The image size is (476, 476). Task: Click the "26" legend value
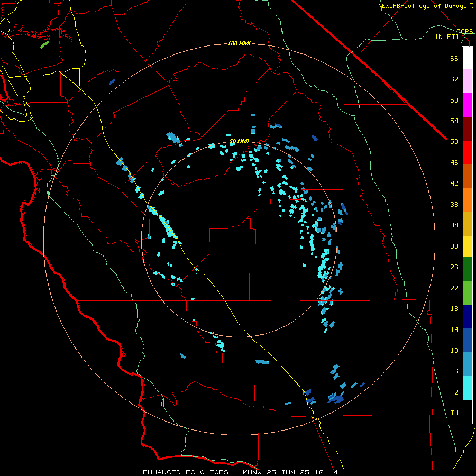click(454, 267)
